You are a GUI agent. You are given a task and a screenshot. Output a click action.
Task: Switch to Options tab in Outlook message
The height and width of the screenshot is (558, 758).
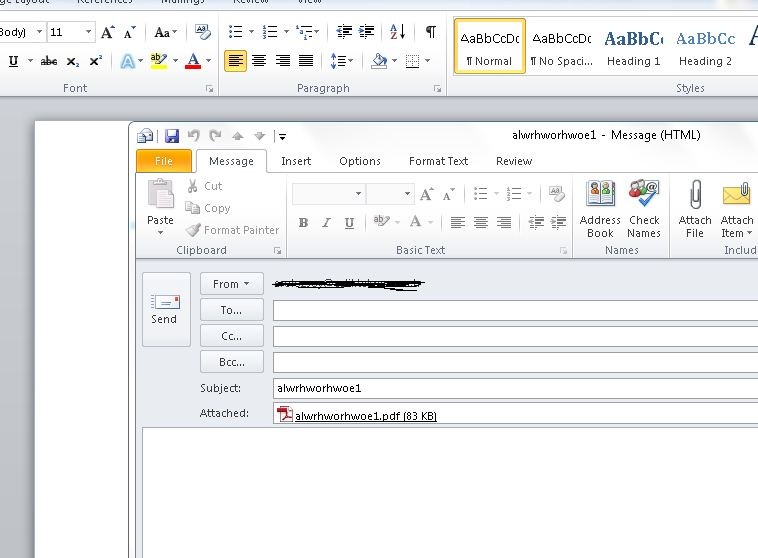coord(360,161)
